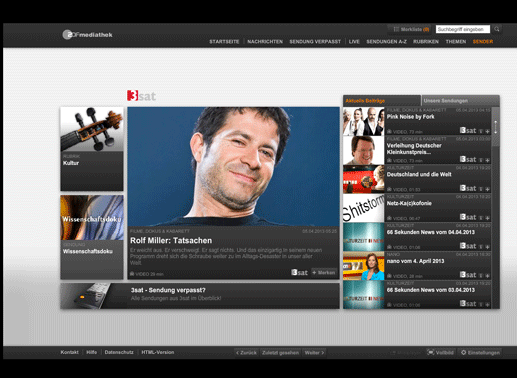The width and height of the screenshot is (517, 378).
Task: Open nano vom 4. April 2013
Action: [x=417, y=266]
